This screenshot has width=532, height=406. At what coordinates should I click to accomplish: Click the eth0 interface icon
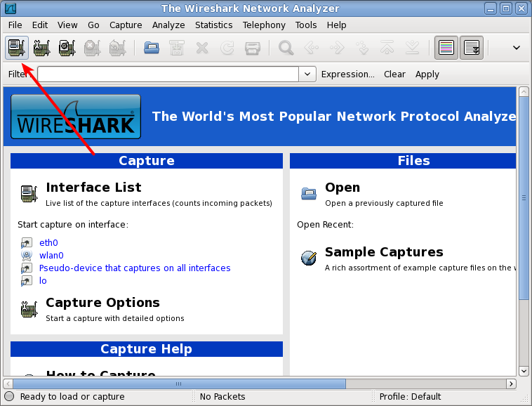[27, 243]
